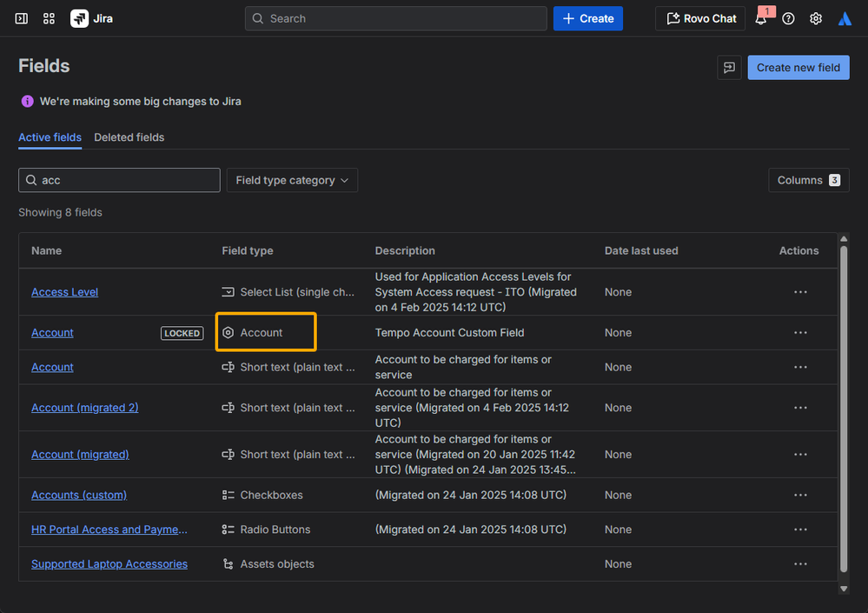Open the app switcher grid icon
The height and width of the screenshot is (613, 868).
[x=49, y=18]
